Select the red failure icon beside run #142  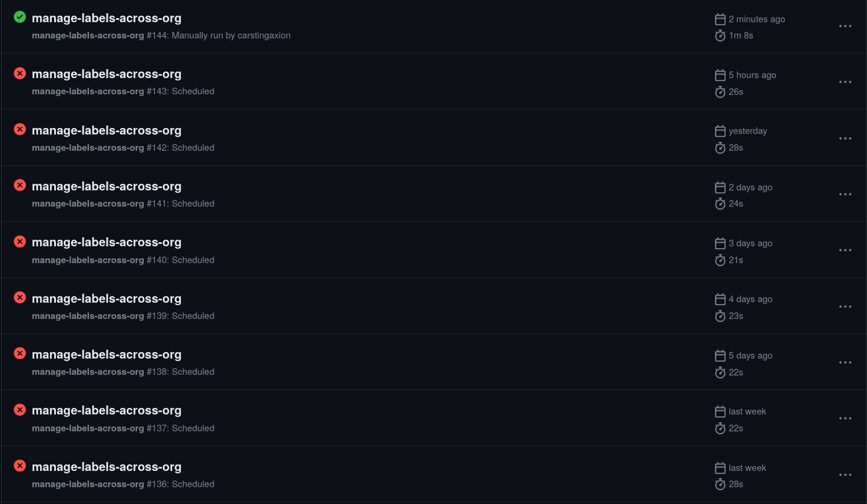coord(19,129)
